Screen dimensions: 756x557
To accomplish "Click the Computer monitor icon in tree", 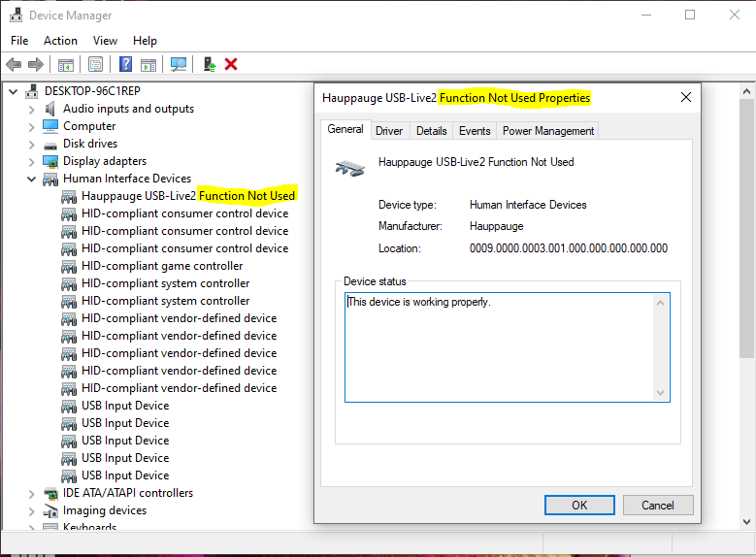I will click(x=50, y=126).
